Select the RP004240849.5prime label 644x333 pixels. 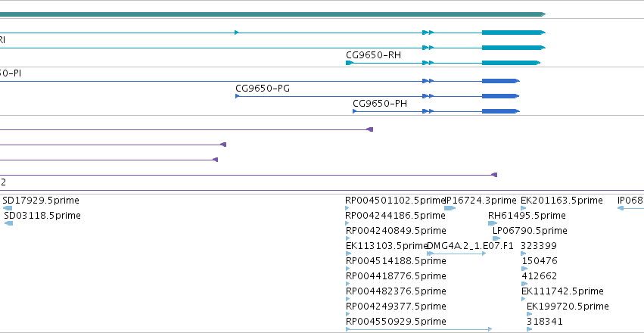(x=396, y=231)
